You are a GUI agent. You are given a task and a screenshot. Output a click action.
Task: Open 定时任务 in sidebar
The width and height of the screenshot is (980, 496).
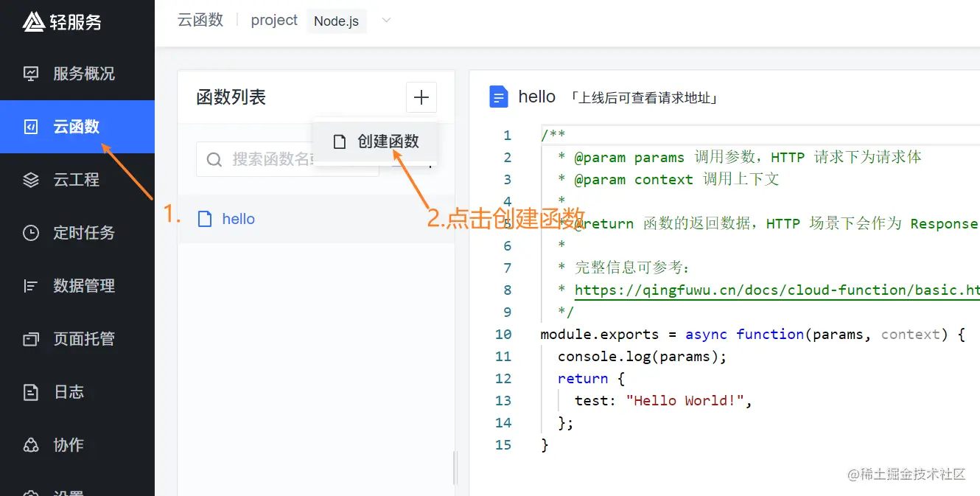coord(77,233)
